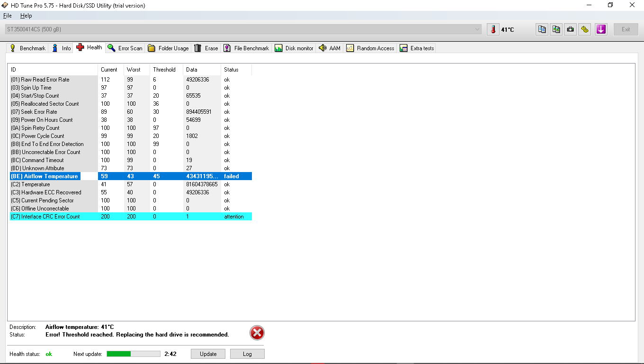Click the purple down-arrow minimize-to-tray icon
The height and width of the screenshot is (364, 644).
[601, 29]
